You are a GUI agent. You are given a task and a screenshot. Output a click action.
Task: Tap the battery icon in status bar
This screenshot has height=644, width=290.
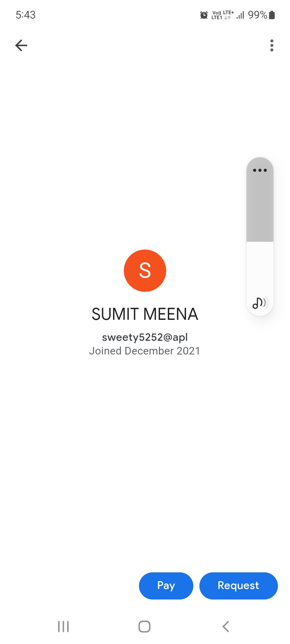[272, 15]
